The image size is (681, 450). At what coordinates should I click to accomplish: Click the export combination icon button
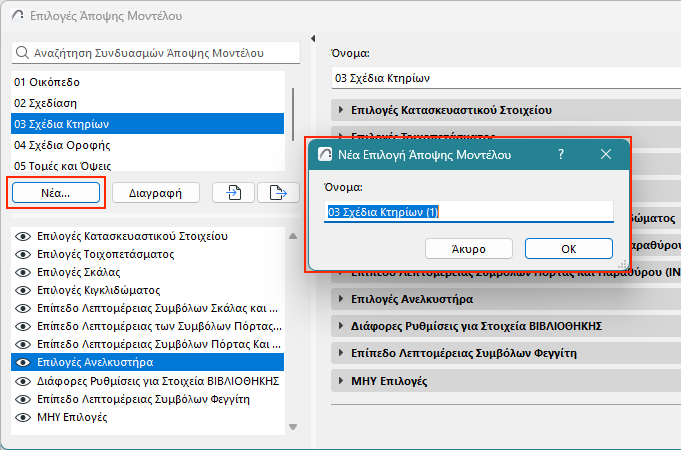pyautogui.click(x=278, y=192)
